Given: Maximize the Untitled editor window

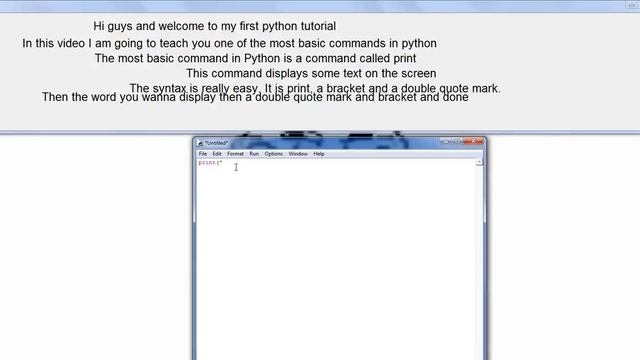Looking at the screenshot, I should 458,141.
